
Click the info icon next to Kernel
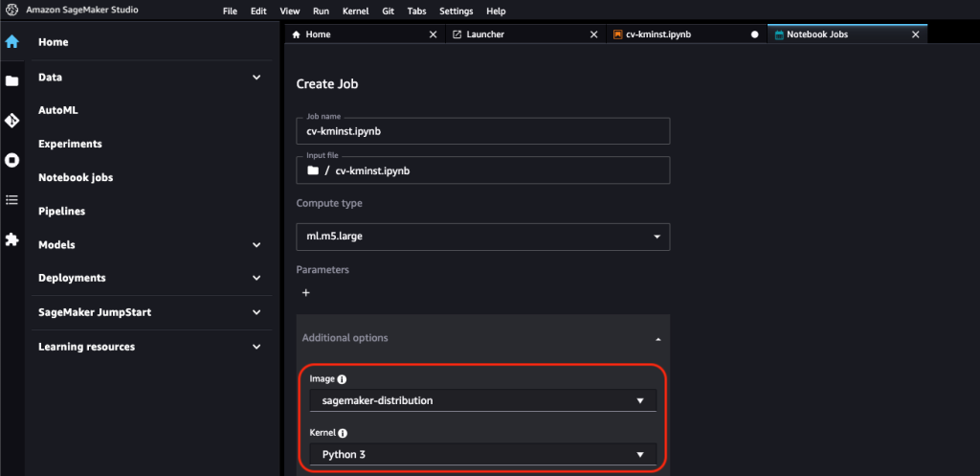pyautogui.click(x=344, y=433)
